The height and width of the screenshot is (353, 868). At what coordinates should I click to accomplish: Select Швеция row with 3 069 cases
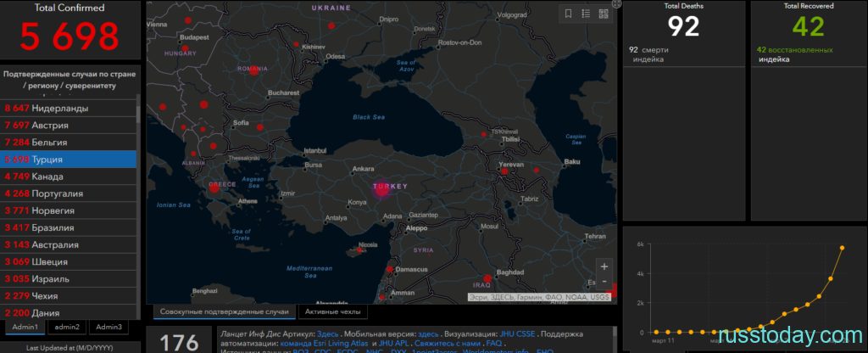point(68,262)
